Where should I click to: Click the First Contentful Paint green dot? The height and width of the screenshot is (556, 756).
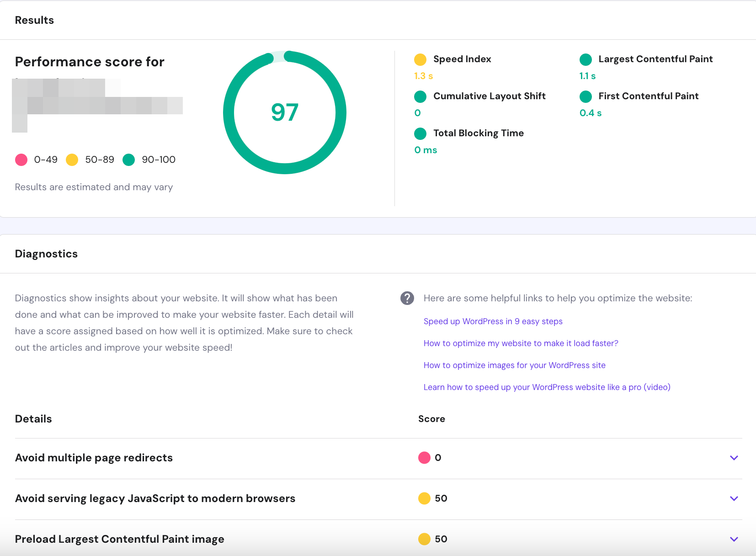586,96
